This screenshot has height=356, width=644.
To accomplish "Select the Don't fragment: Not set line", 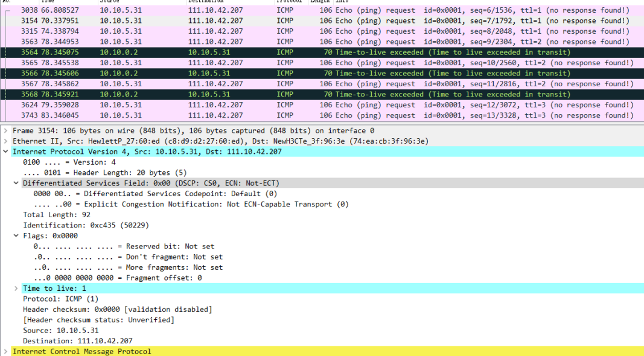I will click(x=128, y=257).
